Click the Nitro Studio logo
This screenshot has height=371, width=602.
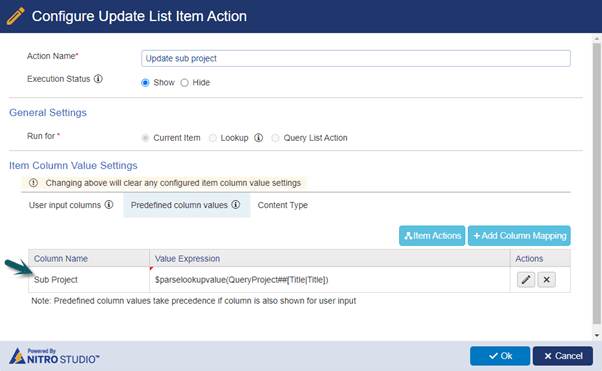[x=54, y=356]
